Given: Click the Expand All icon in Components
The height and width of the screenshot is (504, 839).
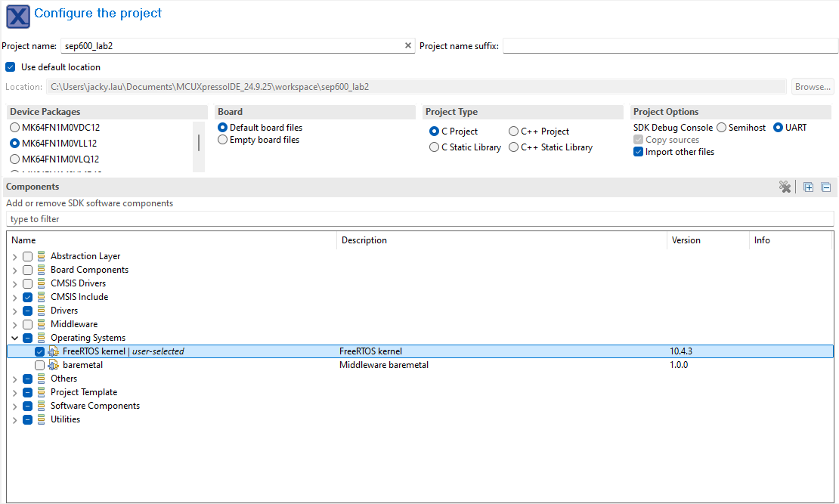Looking at the screenshot, I should (808, 187).
